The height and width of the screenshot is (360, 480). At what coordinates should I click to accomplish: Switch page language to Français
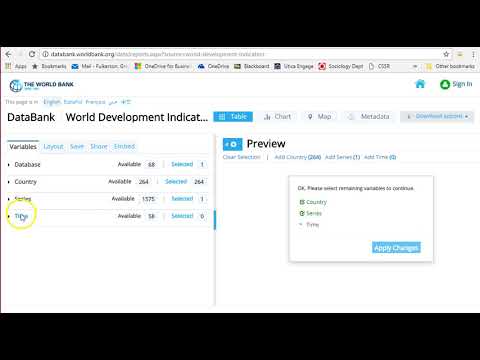tap(95, 102)
